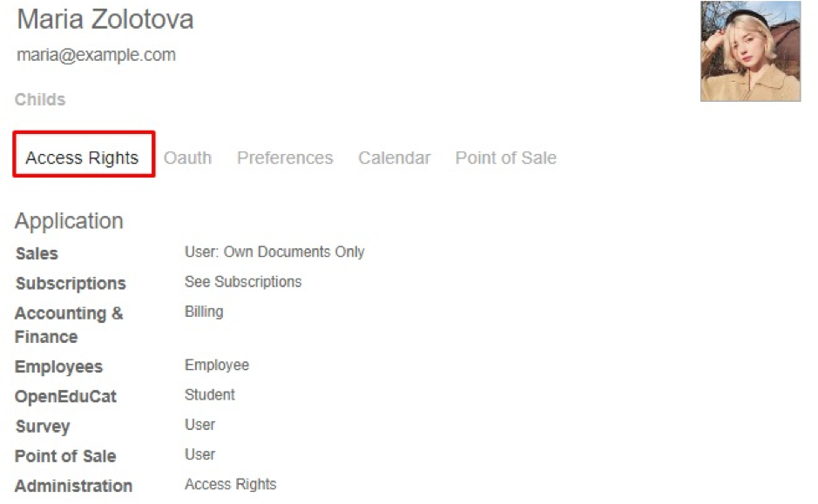The image size is (818, 504).
Task: Open the Preferences tab
Action: [x=285, y=158]
